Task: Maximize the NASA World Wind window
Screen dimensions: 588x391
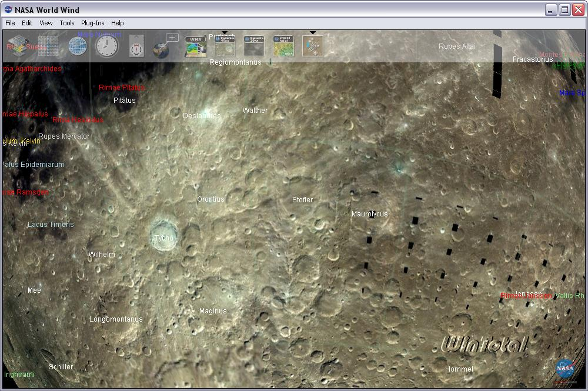Action: (564, 10)
